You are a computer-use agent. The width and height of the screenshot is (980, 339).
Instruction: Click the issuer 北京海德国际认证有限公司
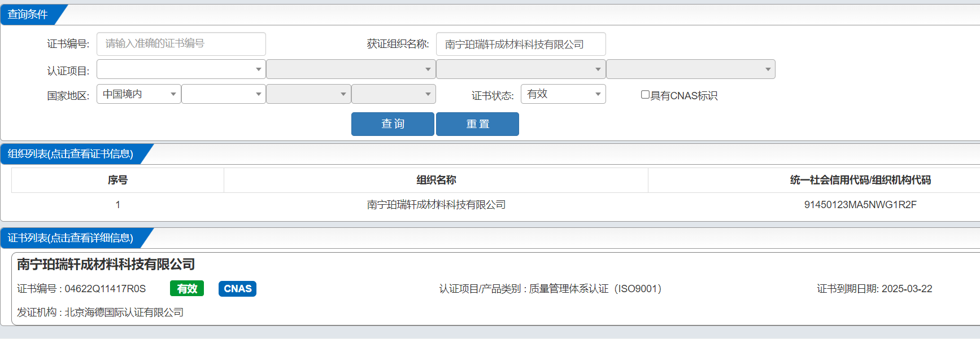(x=124, y=312)
